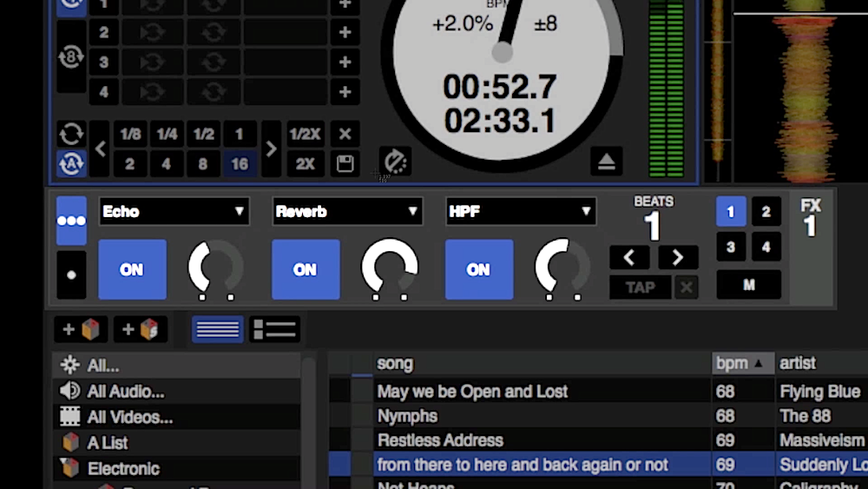Select 16 beat auto loop
This screenshot has height=489, width=868.
pyautogui.click(x=240, y=164)
